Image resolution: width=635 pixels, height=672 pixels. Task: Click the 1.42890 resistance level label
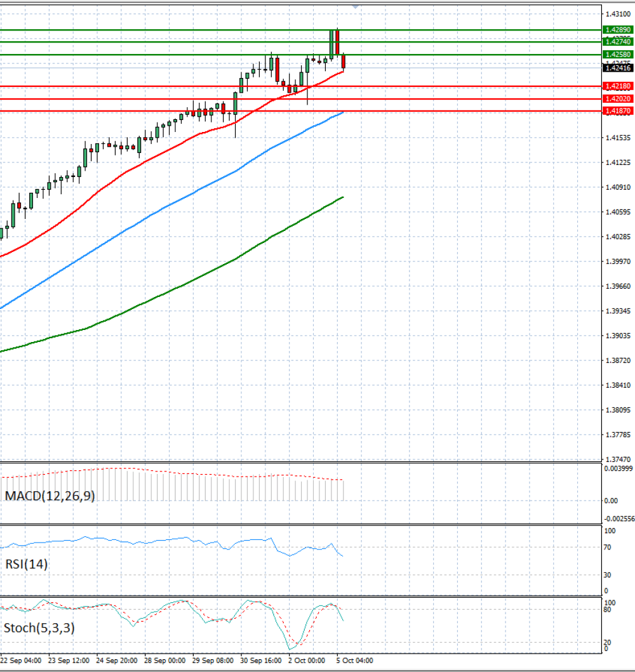point(617,30)
